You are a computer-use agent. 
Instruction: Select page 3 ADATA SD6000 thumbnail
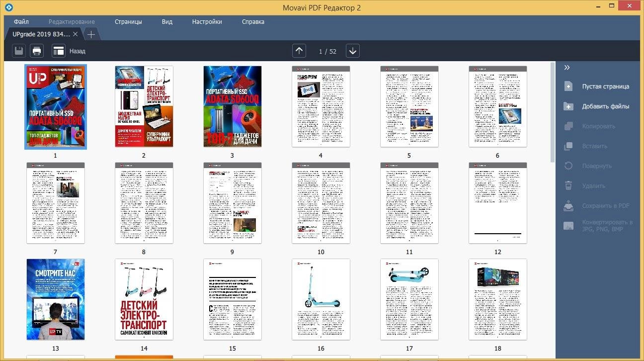[x=232, y=106]
